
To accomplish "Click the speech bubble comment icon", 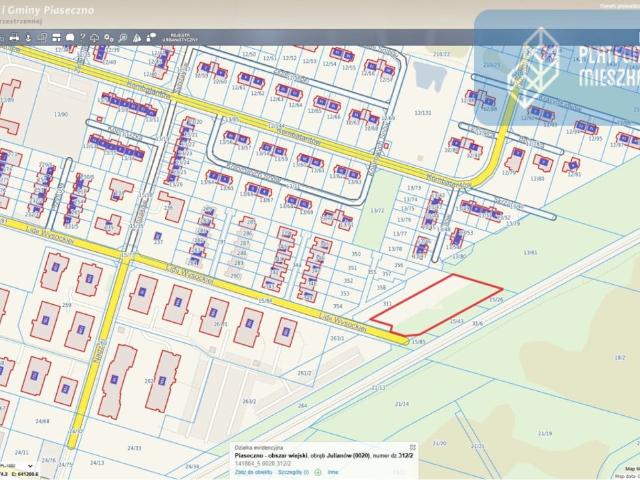I will 70,38.
